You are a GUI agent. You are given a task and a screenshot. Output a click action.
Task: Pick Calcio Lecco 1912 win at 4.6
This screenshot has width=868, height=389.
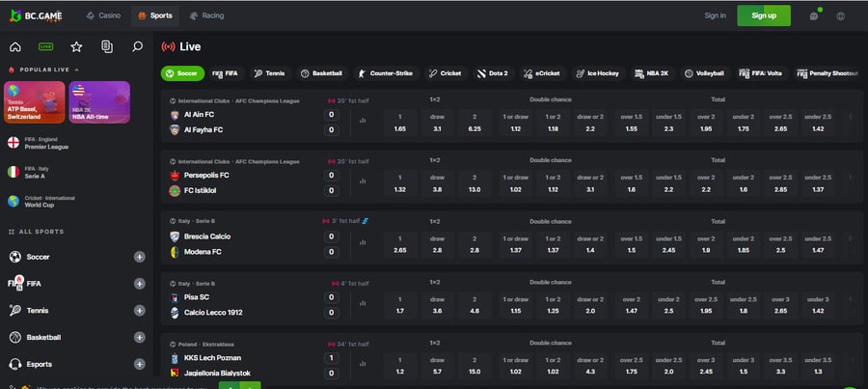(475, 306)
